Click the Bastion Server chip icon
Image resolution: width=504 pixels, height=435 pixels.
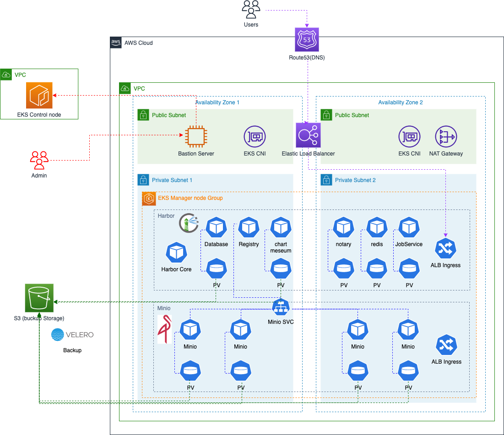point(196,137)
